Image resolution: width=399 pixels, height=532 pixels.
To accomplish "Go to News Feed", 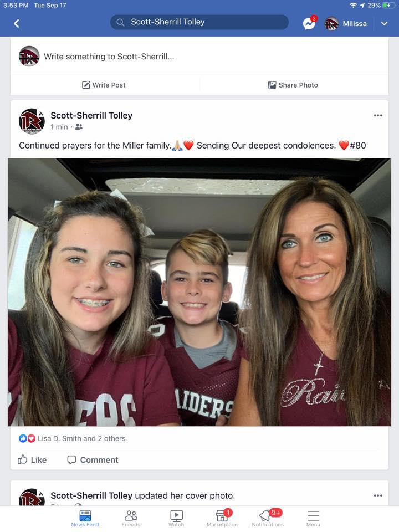I will [85, 518].
